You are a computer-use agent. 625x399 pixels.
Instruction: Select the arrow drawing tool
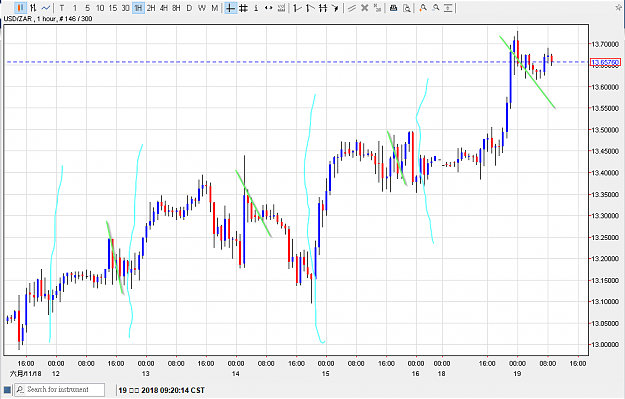click(x=335, y=8)
